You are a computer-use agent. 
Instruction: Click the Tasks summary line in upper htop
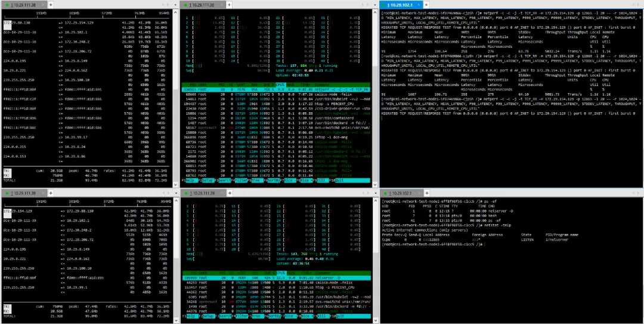pos(307,66)
